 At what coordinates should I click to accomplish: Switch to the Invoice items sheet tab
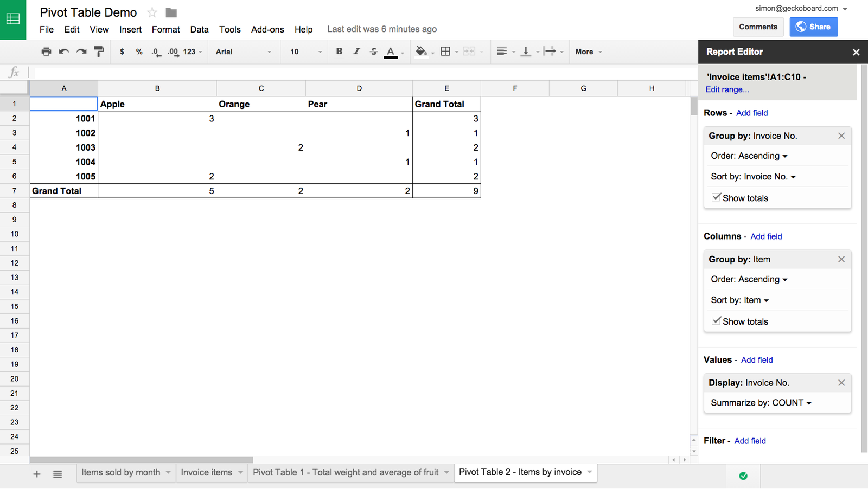(206, 472)
